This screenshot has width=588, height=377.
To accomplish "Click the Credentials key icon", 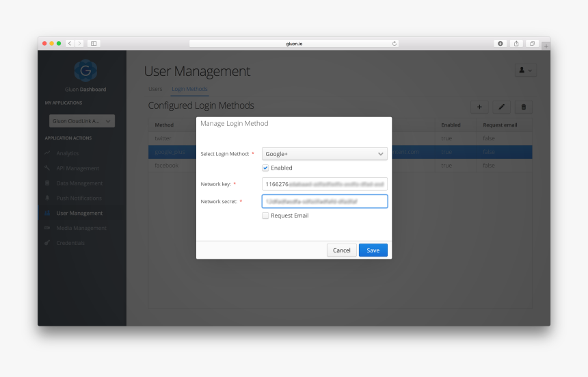I will 47,243.
